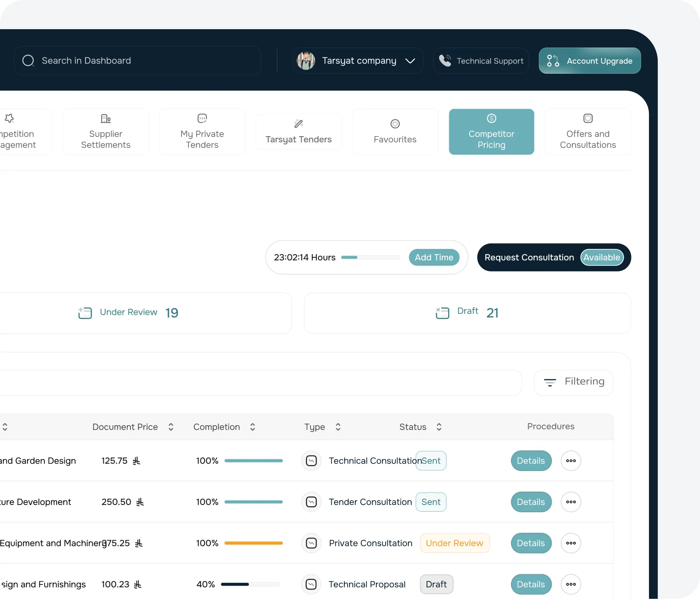The image size is (700, 599).
Task: Click the type icon beside Technical Proposal
Action: coord(311,584)
